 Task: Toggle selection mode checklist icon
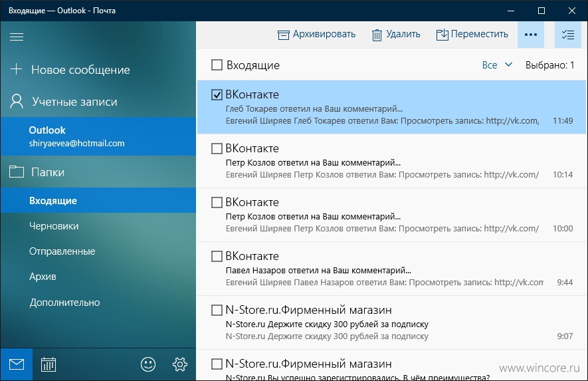[x=568, y=35]
